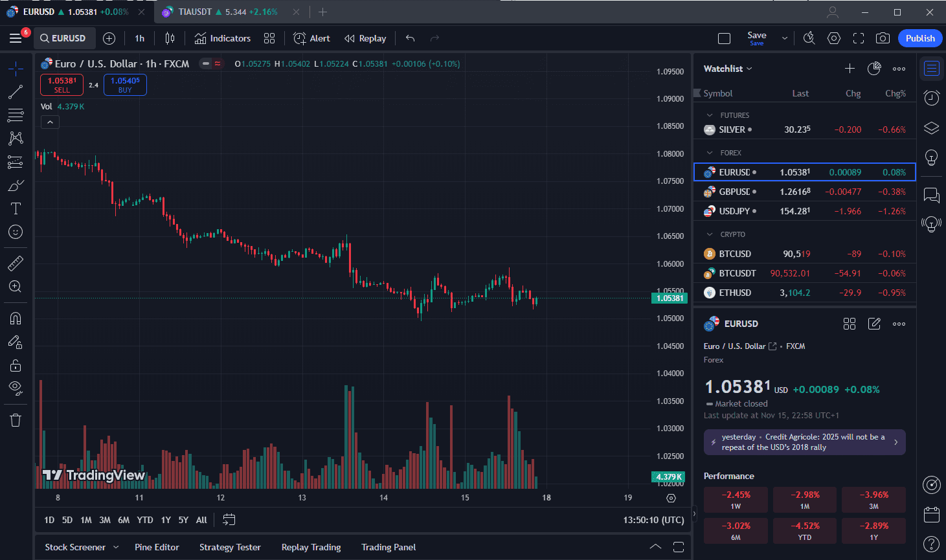Open the Object Tree panel

coord(931,128)
